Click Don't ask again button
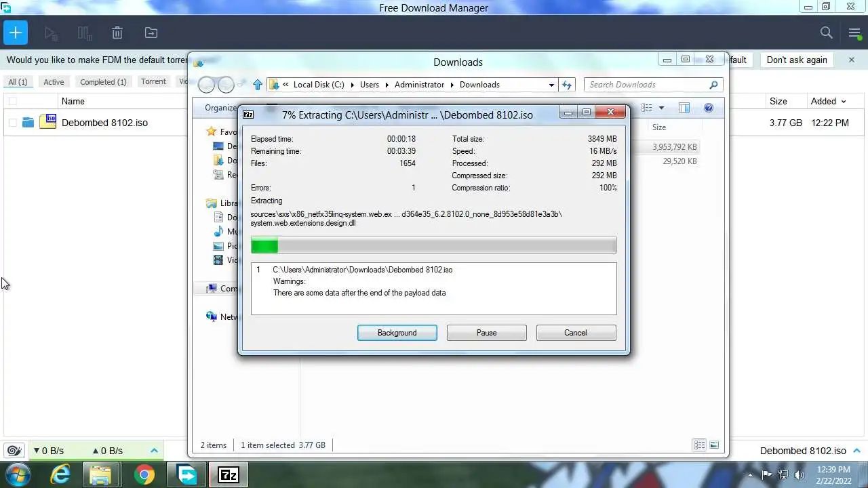This screenshot has height=488, width=868. coord(797,60)
